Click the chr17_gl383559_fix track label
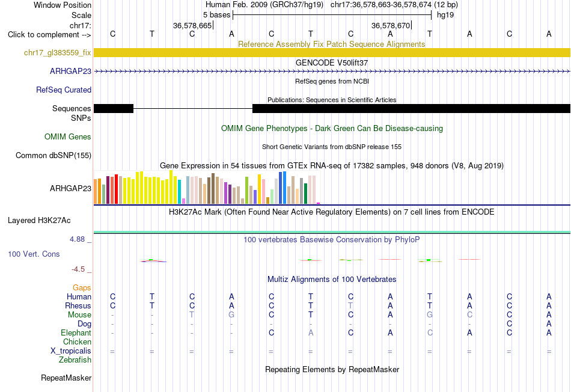571x392 pixels. (57, 52)
